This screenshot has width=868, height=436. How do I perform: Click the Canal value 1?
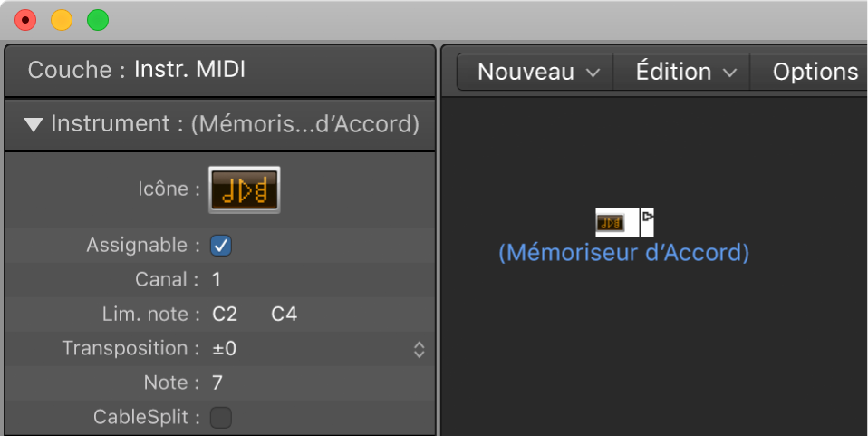[x=217, y=279]
